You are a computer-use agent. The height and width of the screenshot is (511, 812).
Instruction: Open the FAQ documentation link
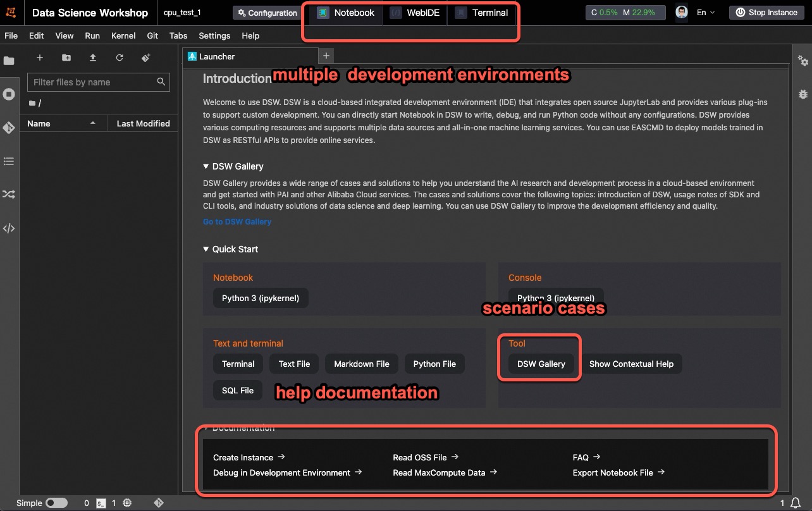click(x=586, y=457)
